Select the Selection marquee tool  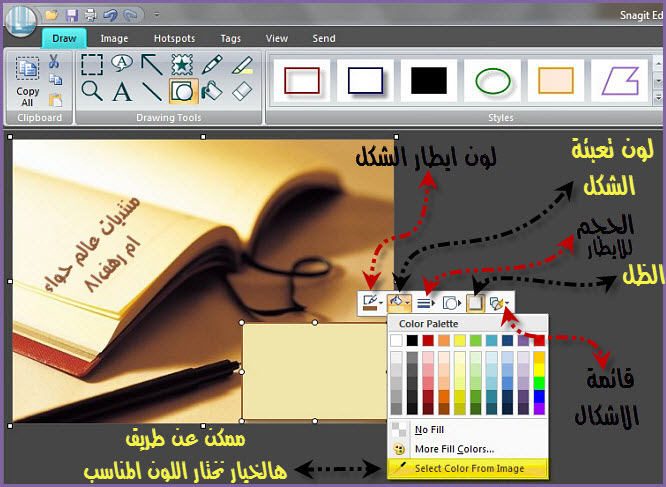tap(92, 65)
